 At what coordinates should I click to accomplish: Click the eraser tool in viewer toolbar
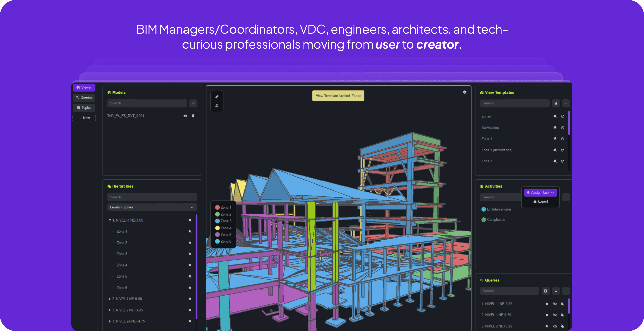217,97
